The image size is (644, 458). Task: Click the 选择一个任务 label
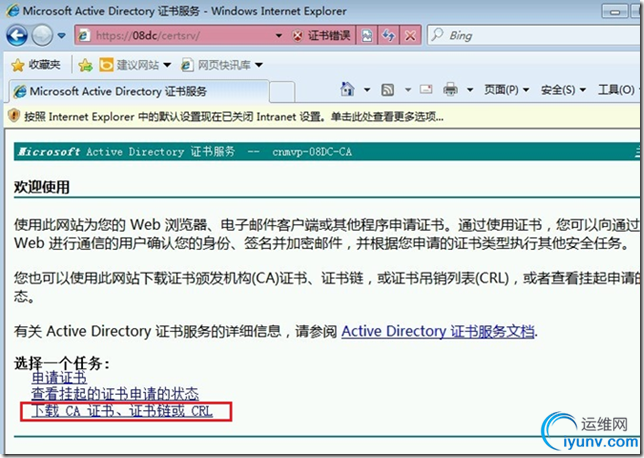pyautogui.click(x=62, y=363)
